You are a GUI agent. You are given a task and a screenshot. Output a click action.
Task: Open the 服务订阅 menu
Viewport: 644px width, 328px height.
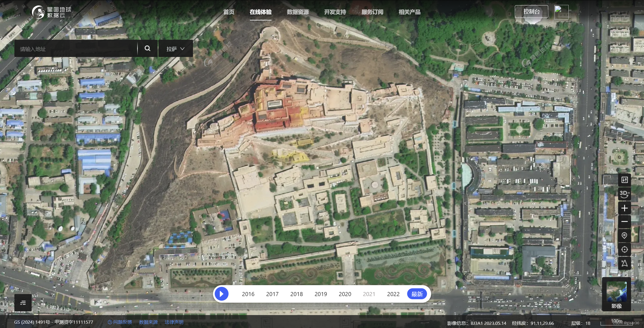click(372, 12)
